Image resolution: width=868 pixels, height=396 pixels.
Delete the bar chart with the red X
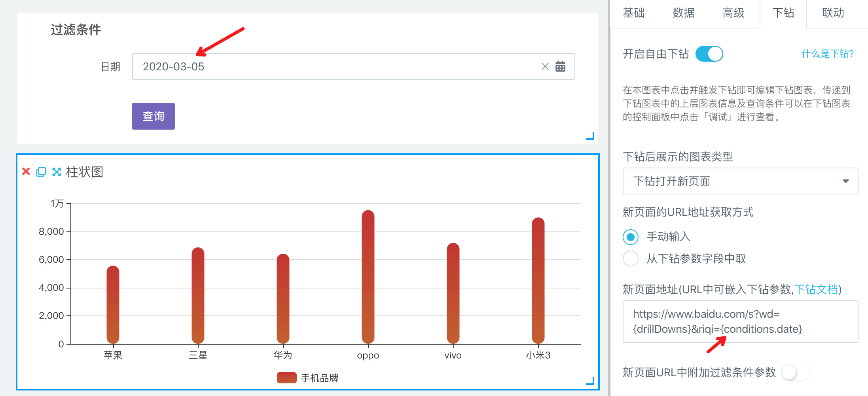click(26, 172)
